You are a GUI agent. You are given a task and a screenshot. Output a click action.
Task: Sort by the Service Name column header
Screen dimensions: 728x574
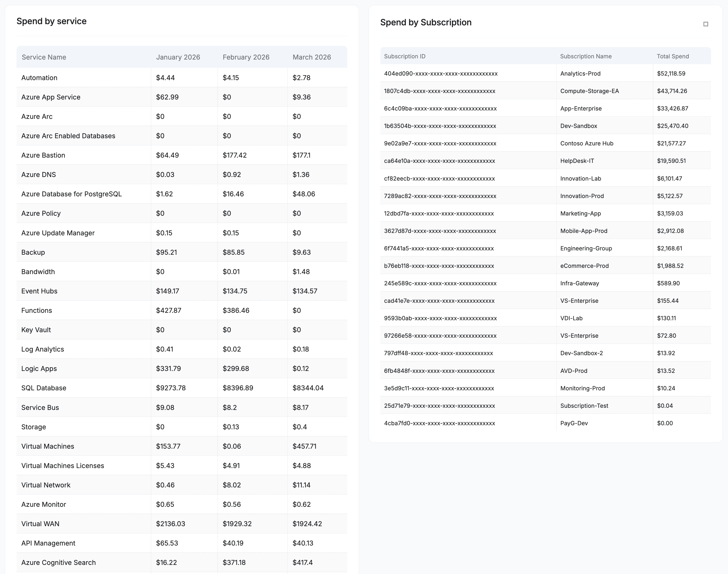[44, 57]
